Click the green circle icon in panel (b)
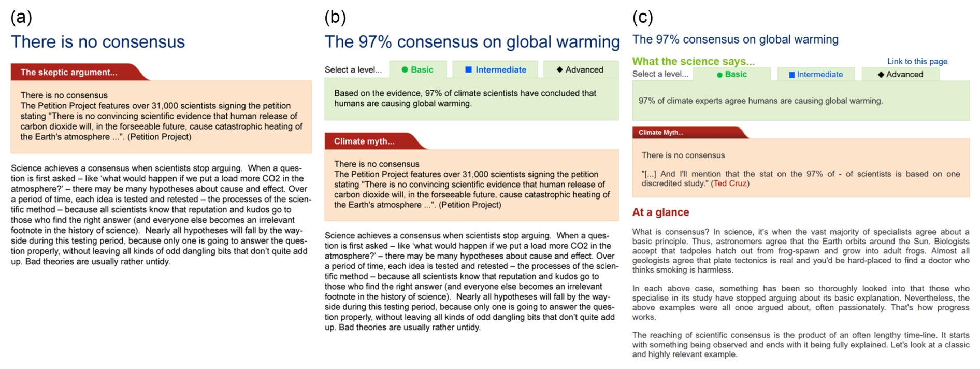Viewport: 980px width, 369px height. [x=405, y=69]
